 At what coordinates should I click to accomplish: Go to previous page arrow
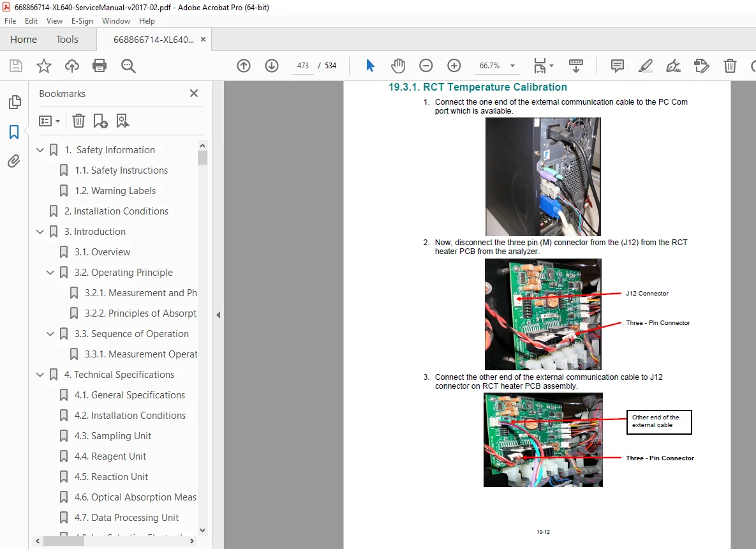(244, 66)
